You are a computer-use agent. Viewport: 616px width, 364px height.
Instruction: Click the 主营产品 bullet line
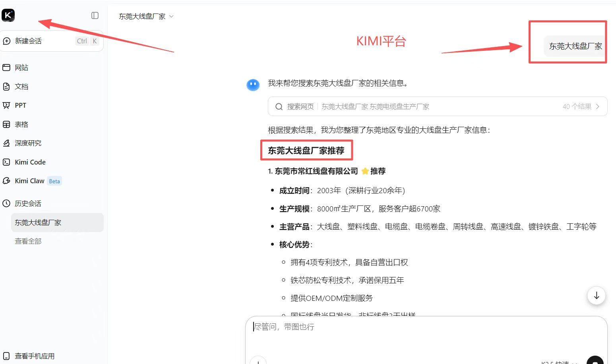coord(438,227)
